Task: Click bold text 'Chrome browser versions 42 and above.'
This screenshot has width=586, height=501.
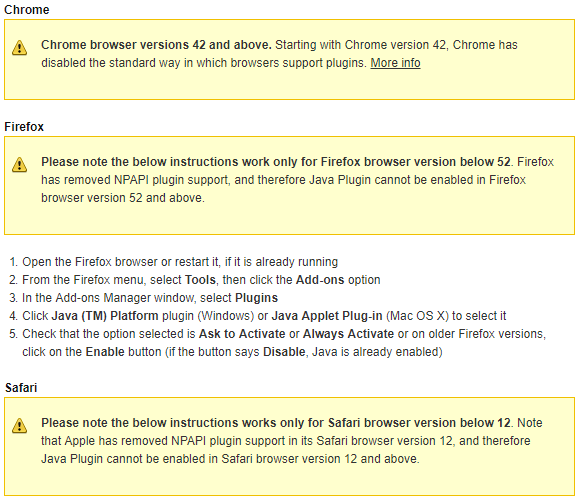Action: pyautogui.click(x=156, y=45)
